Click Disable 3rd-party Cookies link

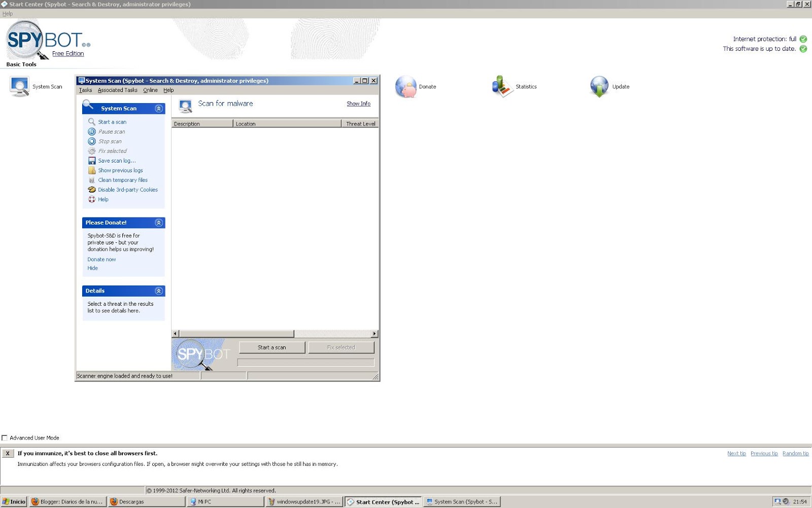point(128,190)
